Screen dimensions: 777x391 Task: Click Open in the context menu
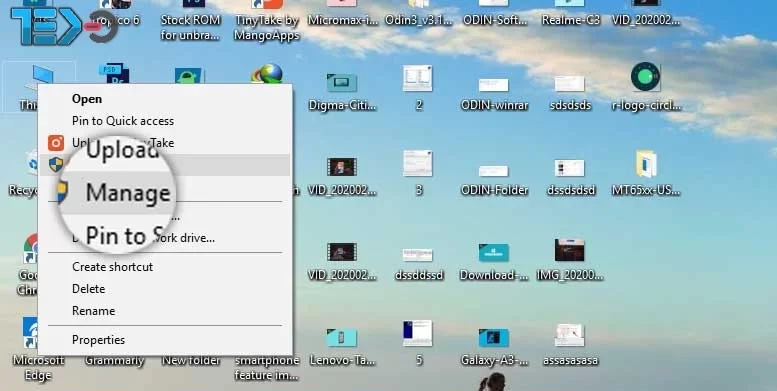point(87,99)
